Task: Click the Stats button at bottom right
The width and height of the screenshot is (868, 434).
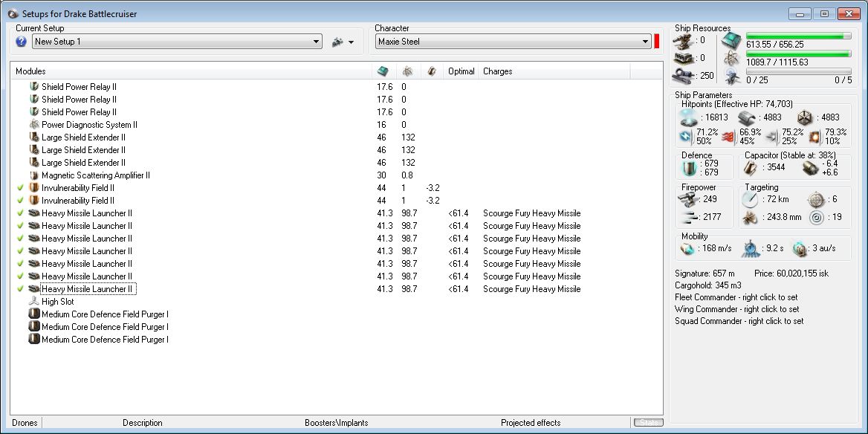Action: pyautogui.click(x=648, y=423)
